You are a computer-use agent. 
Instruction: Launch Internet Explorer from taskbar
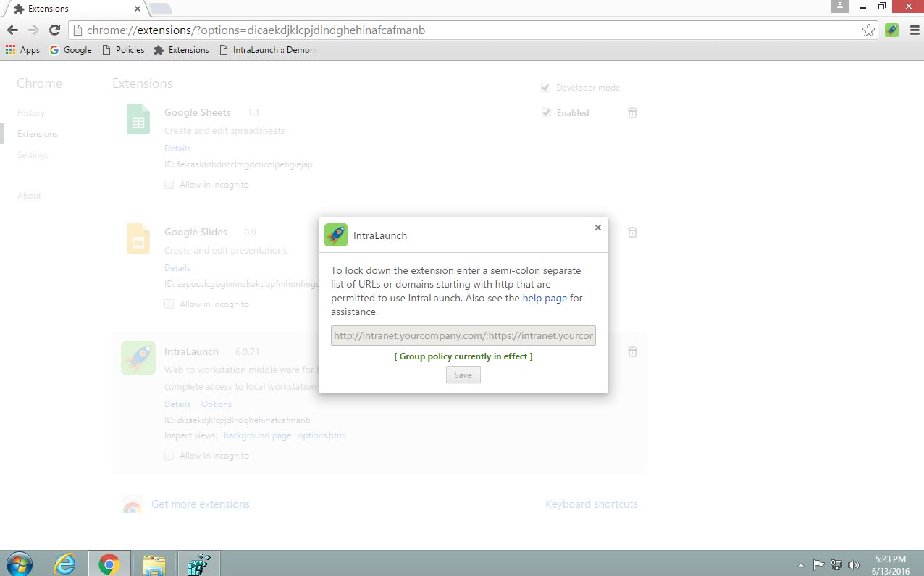point(65,564)
